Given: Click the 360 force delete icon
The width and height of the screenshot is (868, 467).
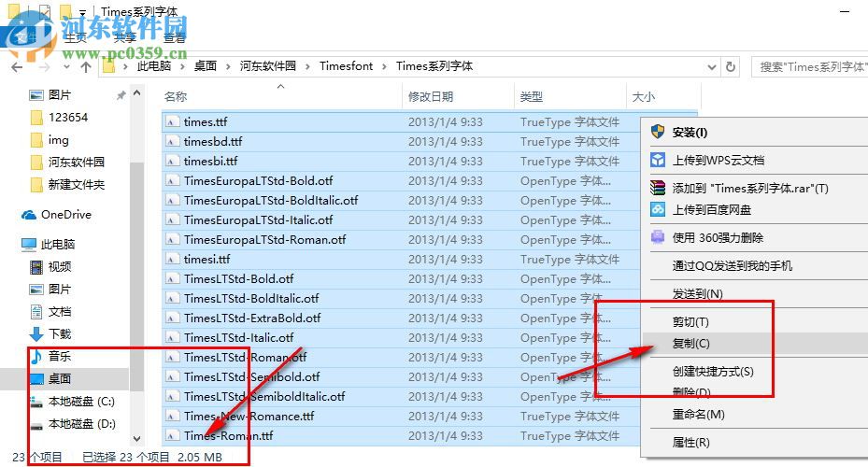Looking at the screenshot, I should (658, 237).
